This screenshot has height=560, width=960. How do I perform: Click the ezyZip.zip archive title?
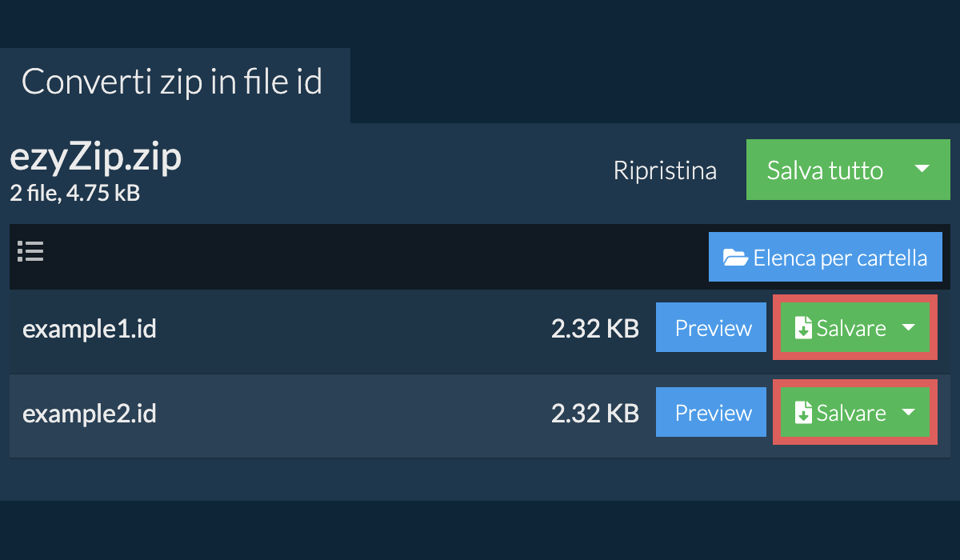click(95, 158)
